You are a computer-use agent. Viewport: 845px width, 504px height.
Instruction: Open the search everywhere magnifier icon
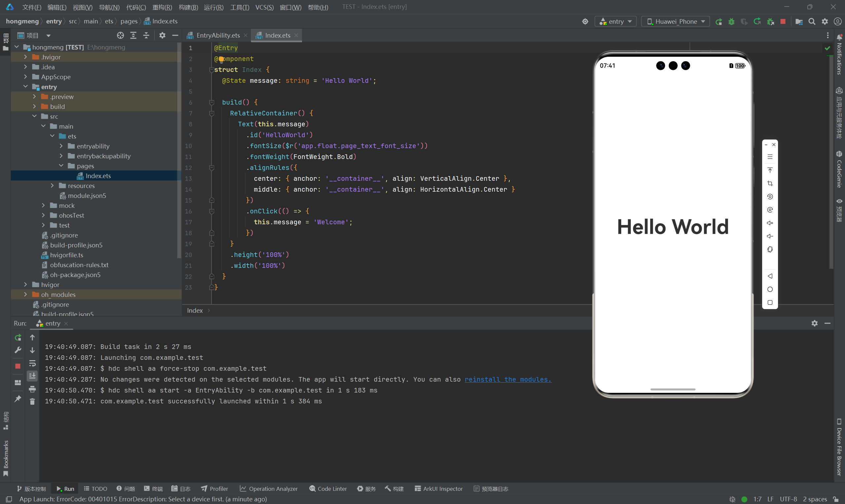pos(812,21)
